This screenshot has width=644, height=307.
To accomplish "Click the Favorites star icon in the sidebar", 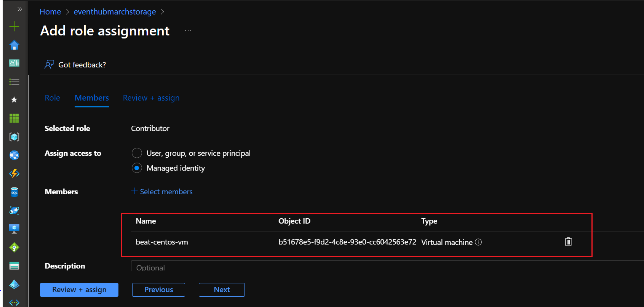I will [14, 100].
